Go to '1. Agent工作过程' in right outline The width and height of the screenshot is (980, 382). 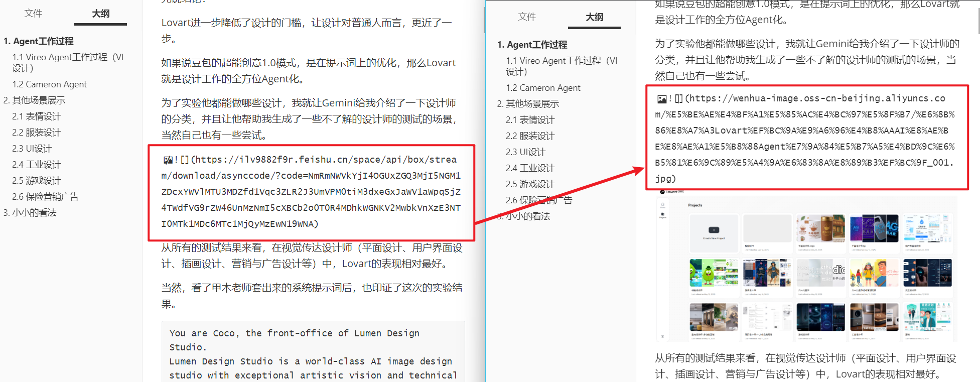(x=532, y=45)
